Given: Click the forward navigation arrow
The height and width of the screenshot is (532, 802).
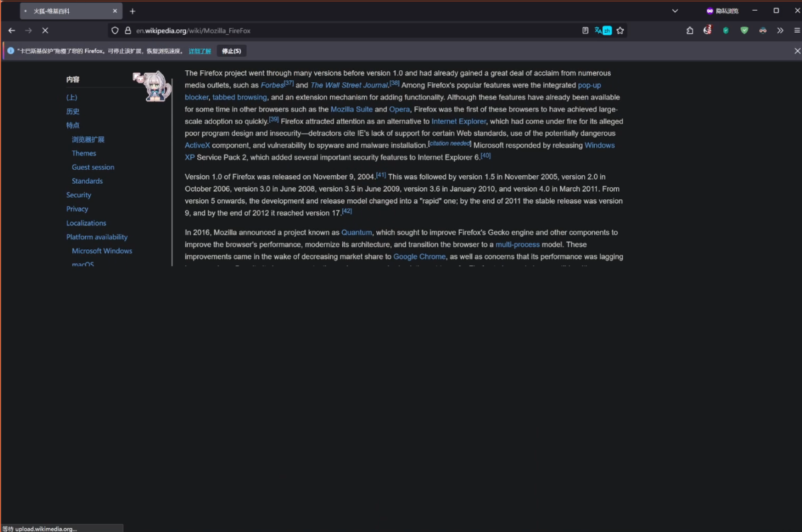Looking at the screenshot, I should coord(28,30).
